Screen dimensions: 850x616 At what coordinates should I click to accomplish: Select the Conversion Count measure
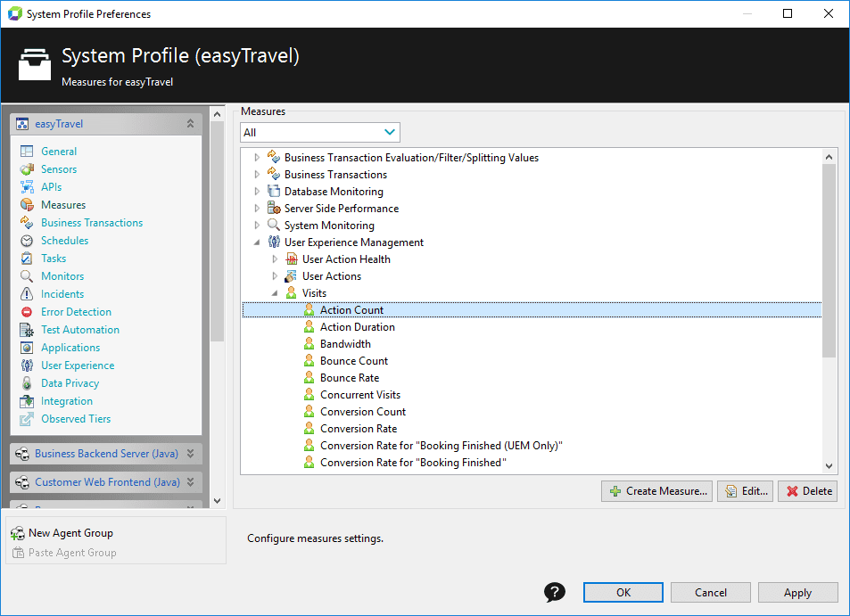pos(363,412)
